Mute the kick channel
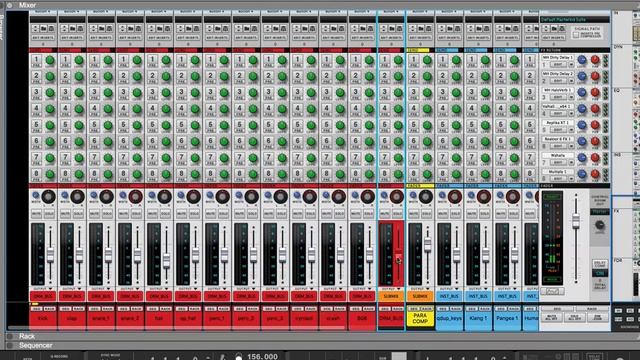This screenshot has height=360, width=640. pos(36,214)
